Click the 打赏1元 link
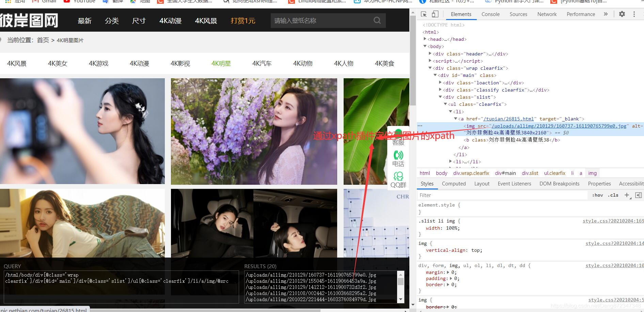 coord(243,21)
